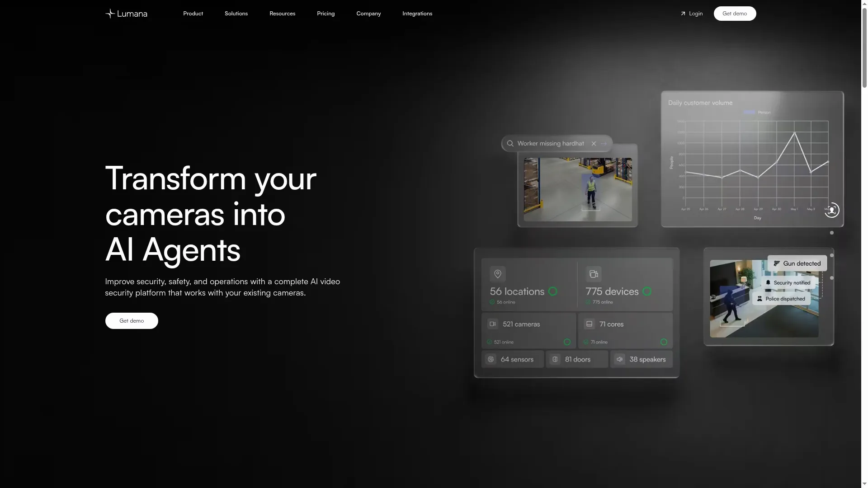
Task: Click the Login link
Action: pos(692,14)
